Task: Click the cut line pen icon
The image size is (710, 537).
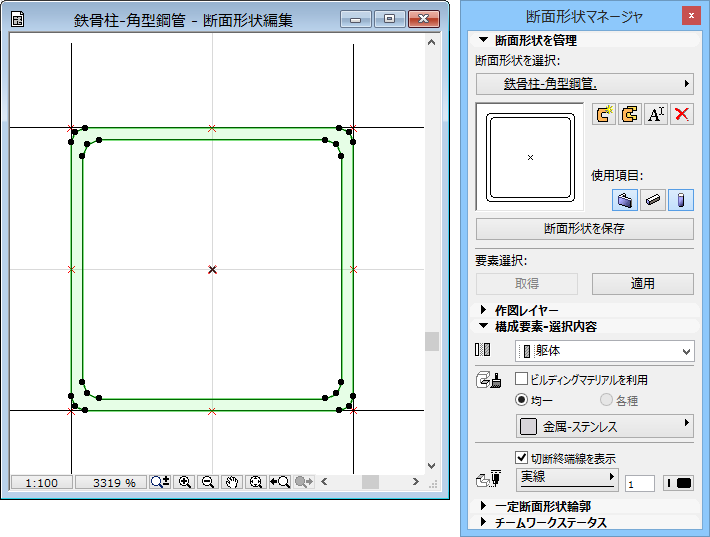Action: pos(489,479)
